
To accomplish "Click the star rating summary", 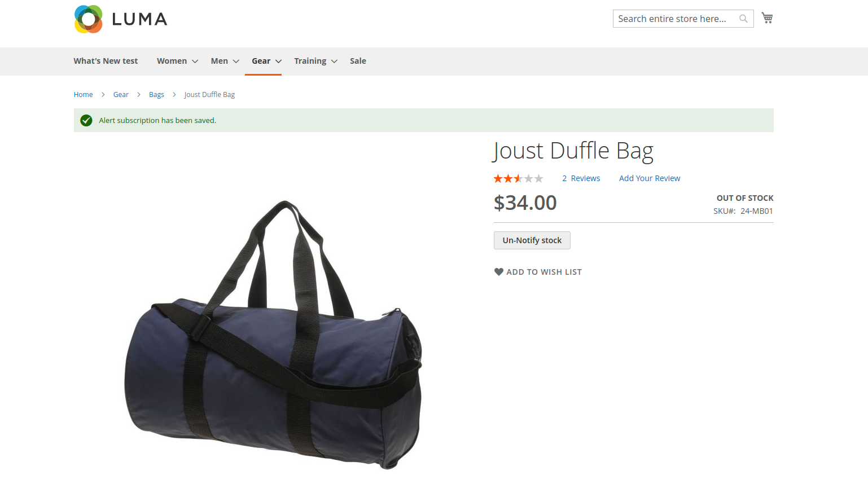I will tap(519, 178).
